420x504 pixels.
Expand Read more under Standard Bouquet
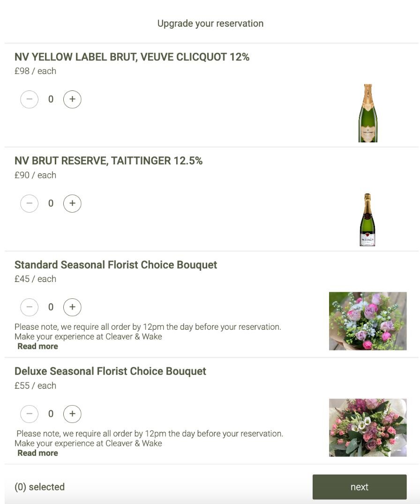[38, 347]
